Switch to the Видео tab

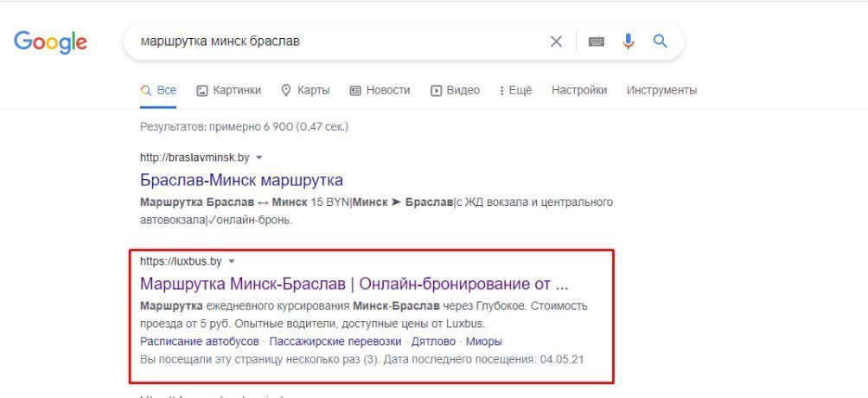(x=455, y=90)
